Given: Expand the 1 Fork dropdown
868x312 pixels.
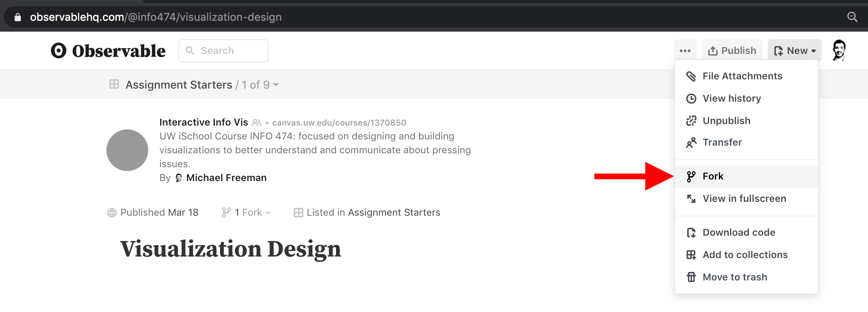Looking at the screenshot, I should pyautogui.click(x=247, y=213).
